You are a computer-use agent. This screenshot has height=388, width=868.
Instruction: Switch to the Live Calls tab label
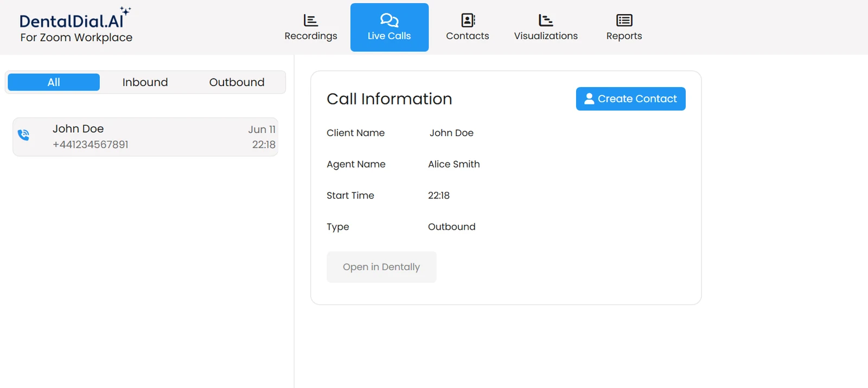coord(389,36)
